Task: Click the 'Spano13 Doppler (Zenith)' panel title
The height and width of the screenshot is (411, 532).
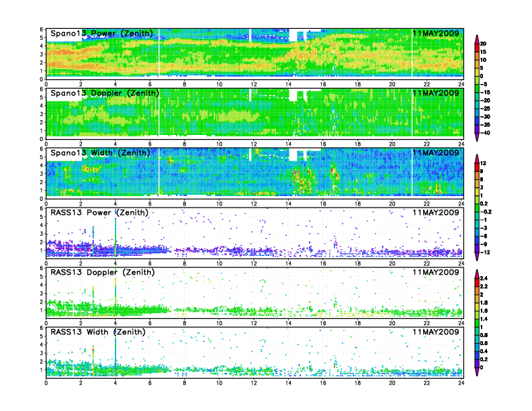Action: (105, 93)
